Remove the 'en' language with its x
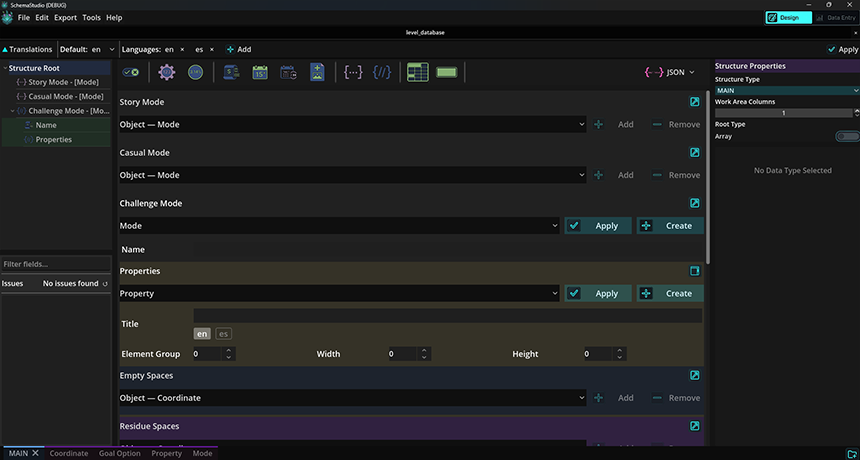The height and width of the screenshot is (460, 860). (182, 49)
